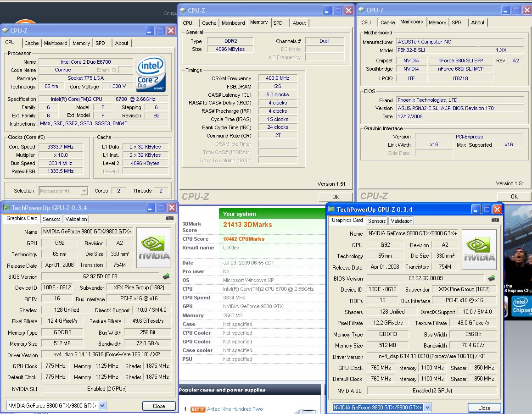Minimize the right GPU-Z window
This screenshot has width=532, height=414.
tap(476, 210)
